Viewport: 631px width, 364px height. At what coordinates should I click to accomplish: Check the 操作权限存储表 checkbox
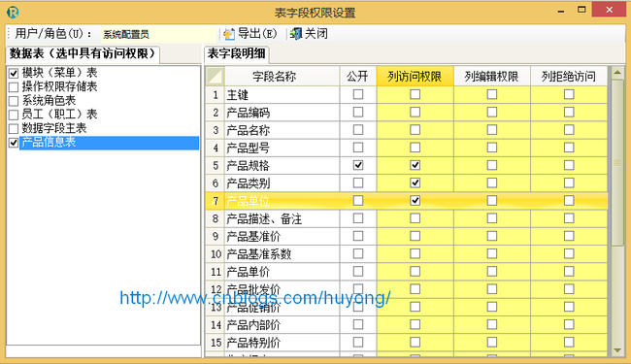[x=14, y=87]
